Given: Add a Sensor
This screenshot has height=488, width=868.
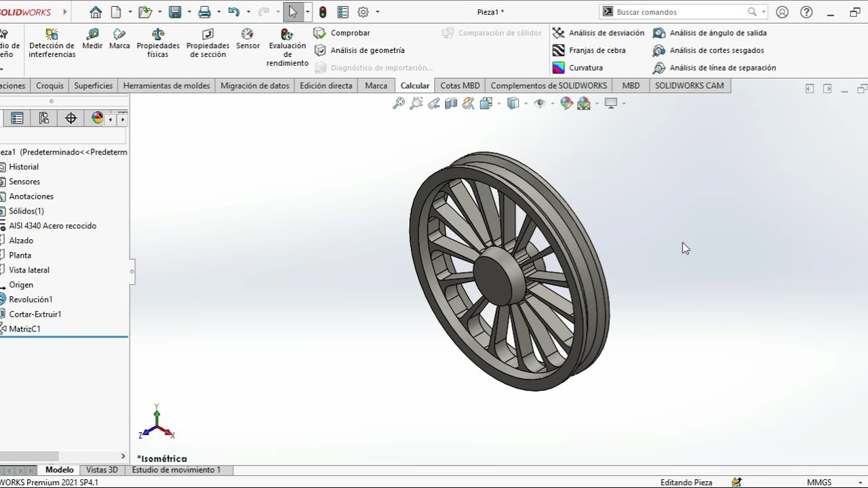Looking at the screenshot, I should click(248, 39).
